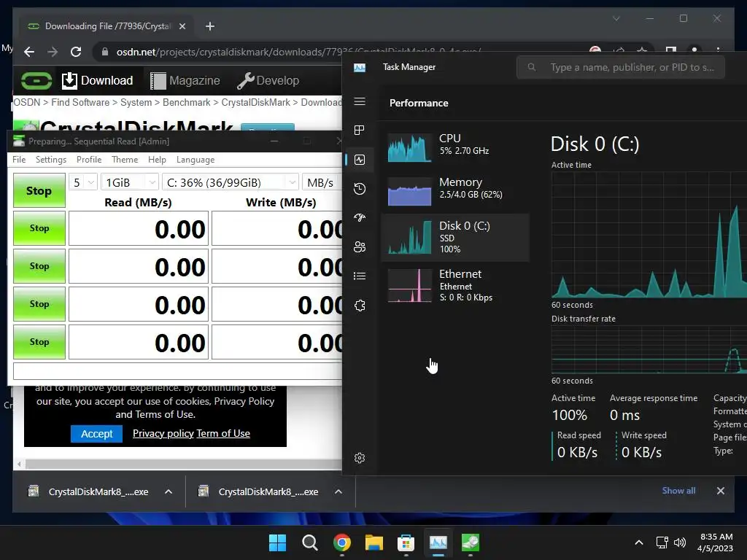This screenshot has width=747, height=560.
Task: Click horizontal scrollbar of OSDN page
Action: [183, 464]
